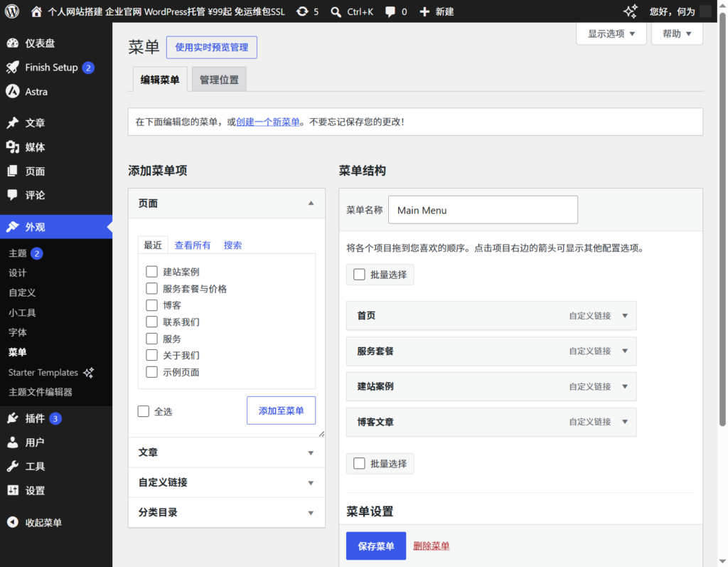728x567 pixels.
Task: Switch to the 管理位置 tab
Action: 219,80
